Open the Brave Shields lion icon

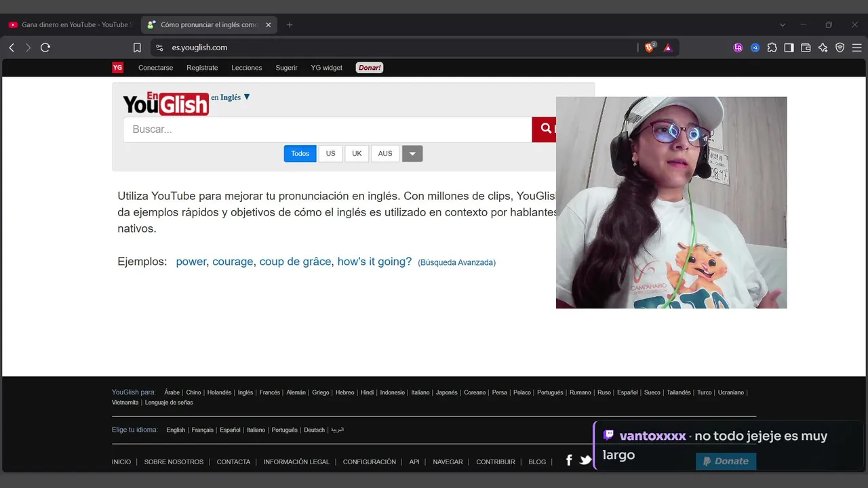[x=650, y=47]
